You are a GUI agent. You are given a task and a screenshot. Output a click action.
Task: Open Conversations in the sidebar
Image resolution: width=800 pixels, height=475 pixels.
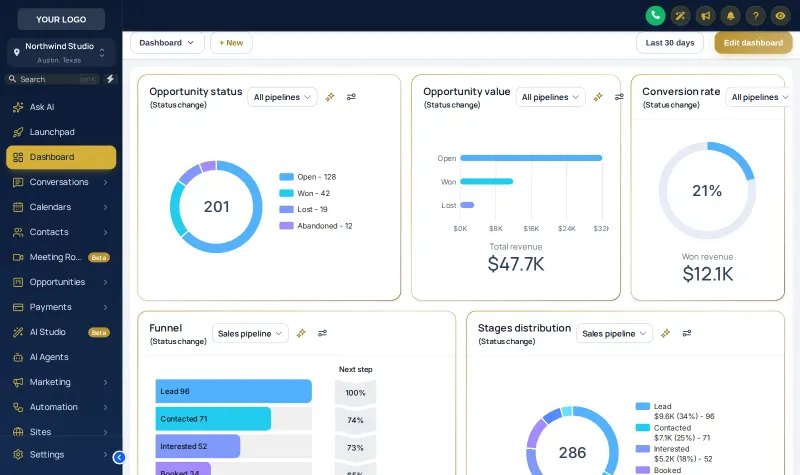click(61, 182)
